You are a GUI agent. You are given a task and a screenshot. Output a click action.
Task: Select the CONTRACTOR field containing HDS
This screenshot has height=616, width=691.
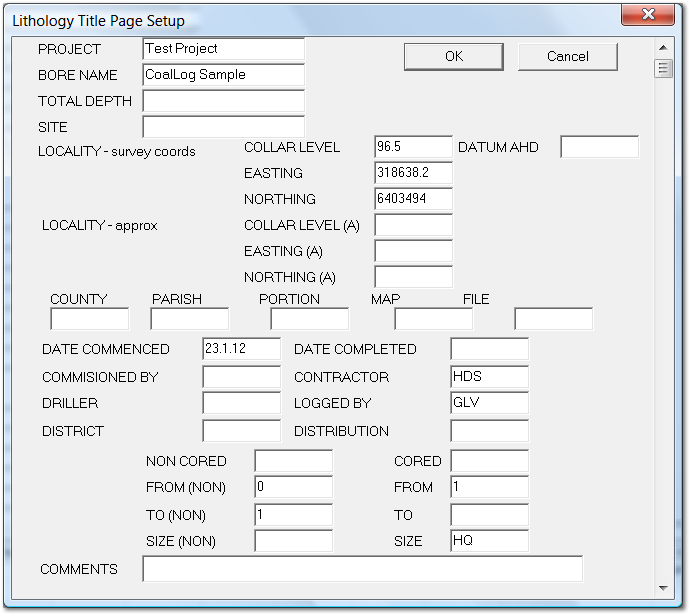[489, 377]
